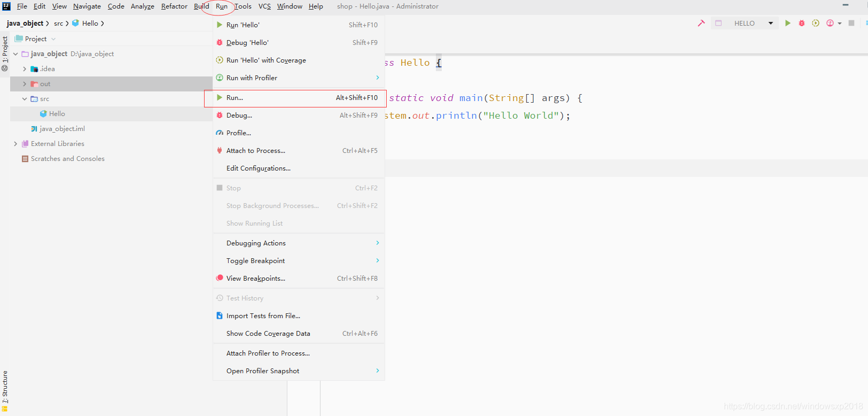
Task: Select Attach to Process...
Action: 299,151
